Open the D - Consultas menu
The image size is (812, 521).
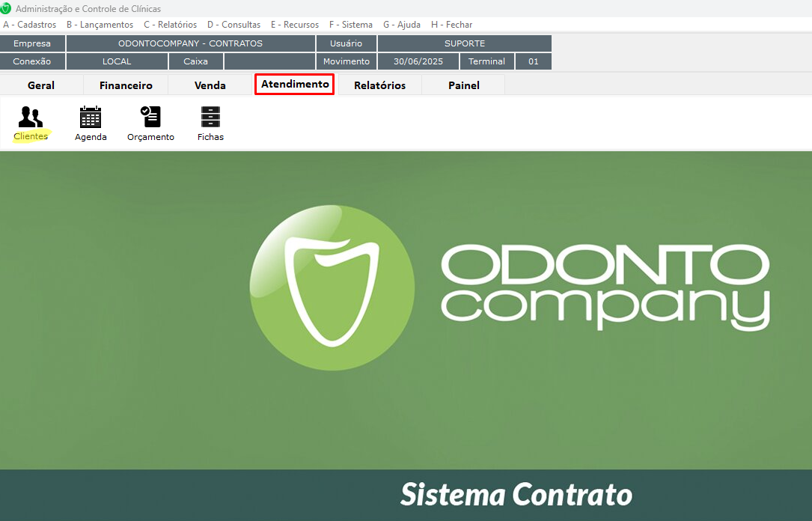[x=233, y=25]
